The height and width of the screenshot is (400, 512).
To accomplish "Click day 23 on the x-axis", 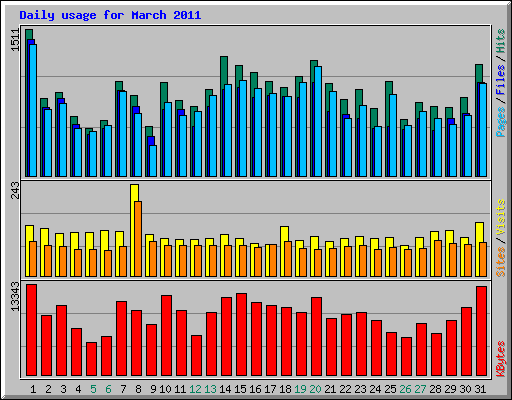I will point(360,389).
